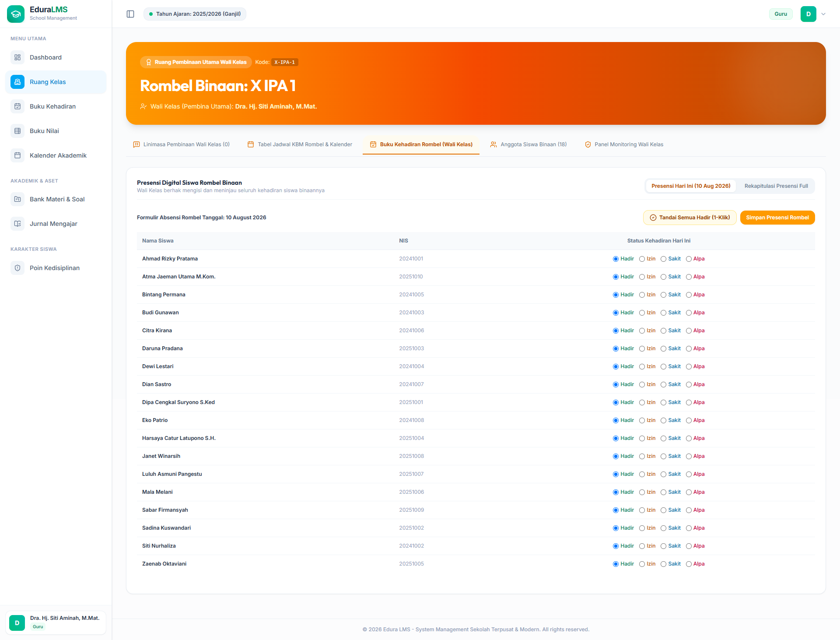840x640 pixels.
Task: Click the Bank Materi & Soal folder icon
Action: pyautogui.click(x=17, y=199)
